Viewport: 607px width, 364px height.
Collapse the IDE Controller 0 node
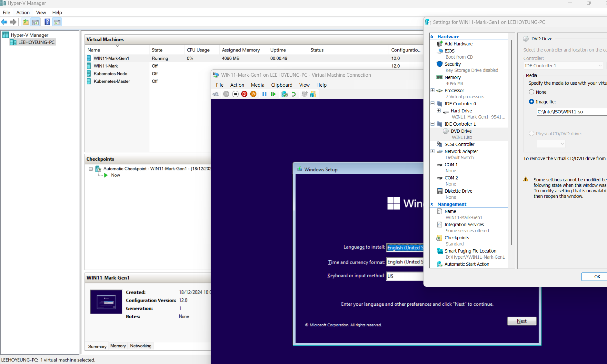tap(433, 103)
